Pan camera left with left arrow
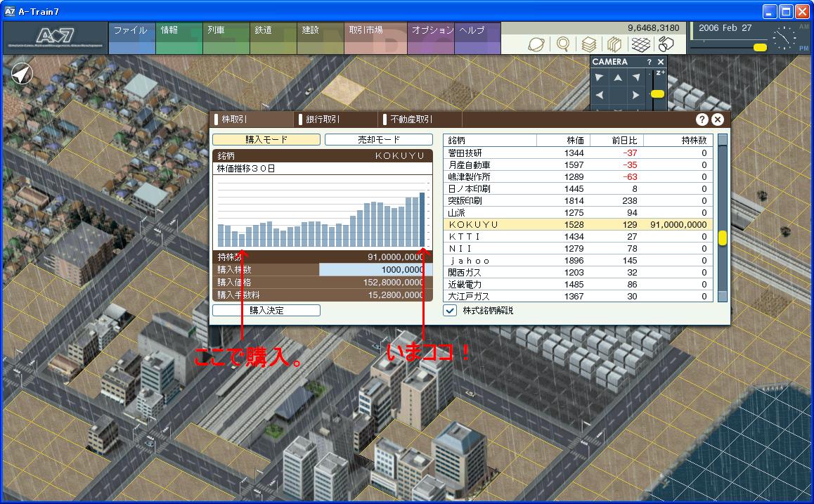 pyautogui.click(x=600, y=95)
